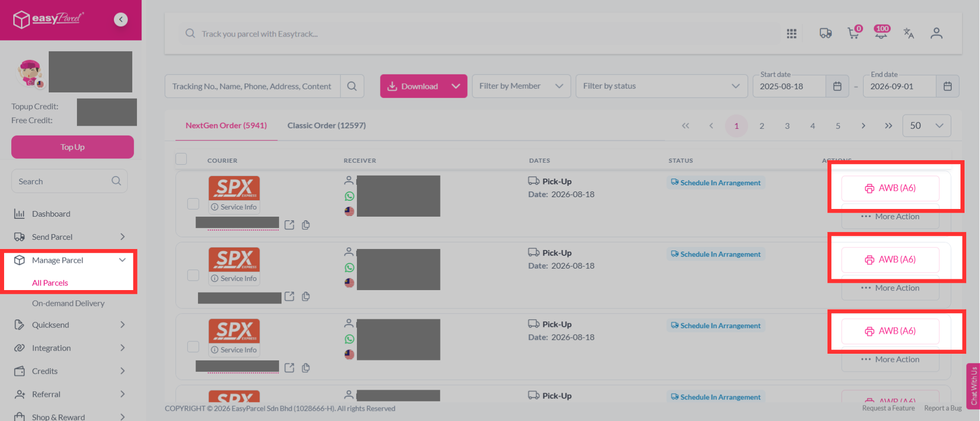Go to page 2
The height and width of the screenshot is (421, 980).
point(762,126)
